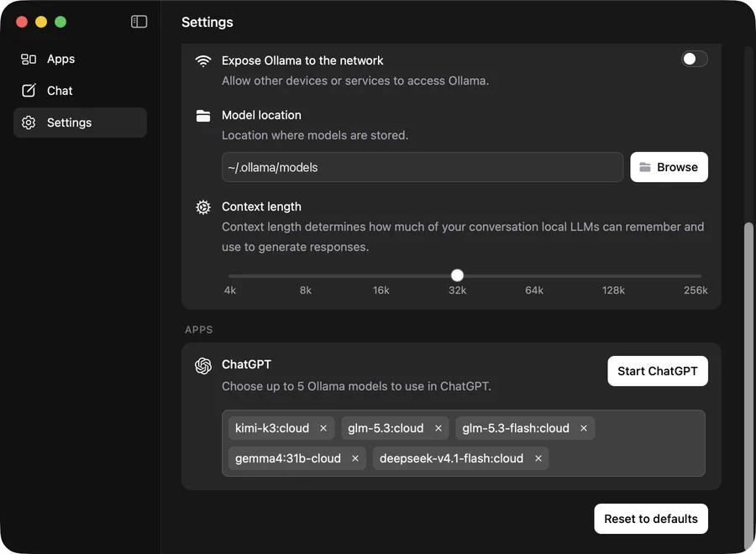Click the Model location heading
This screenshot has height=554, width=756.
point(261,115)
